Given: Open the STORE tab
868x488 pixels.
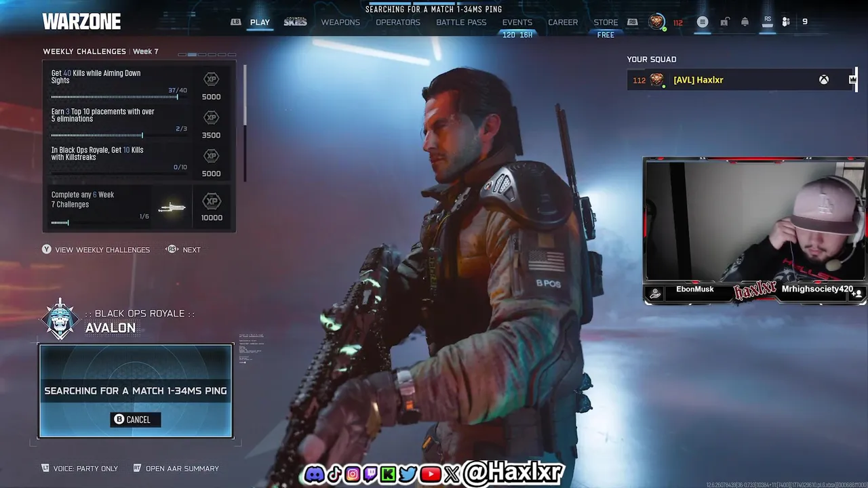Looking at the screenshot, I should 606,22.
